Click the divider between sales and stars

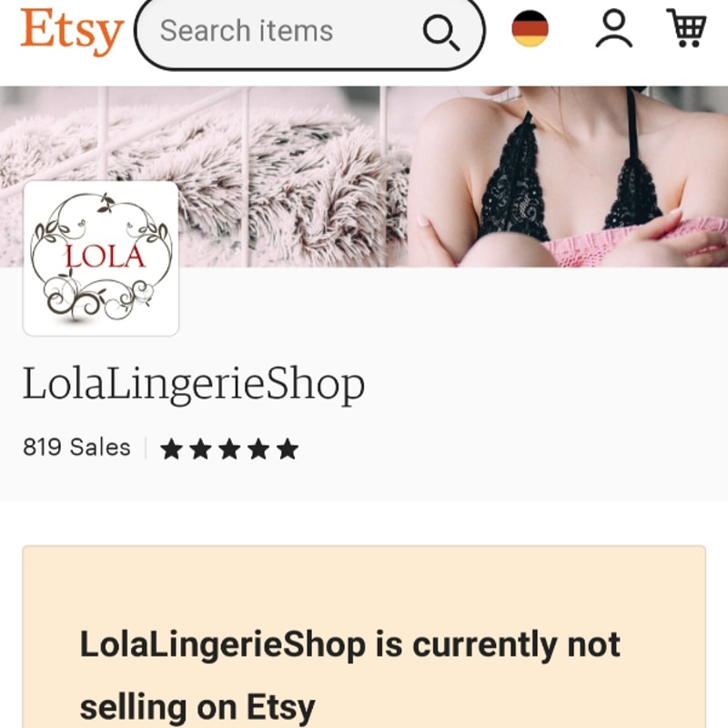tap(146, 448)
